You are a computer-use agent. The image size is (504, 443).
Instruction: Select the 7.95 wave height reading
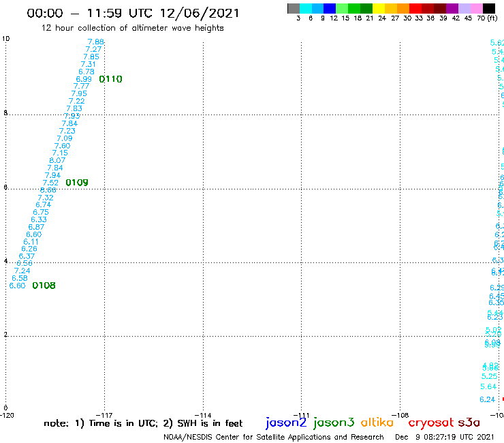click(79, 93)
